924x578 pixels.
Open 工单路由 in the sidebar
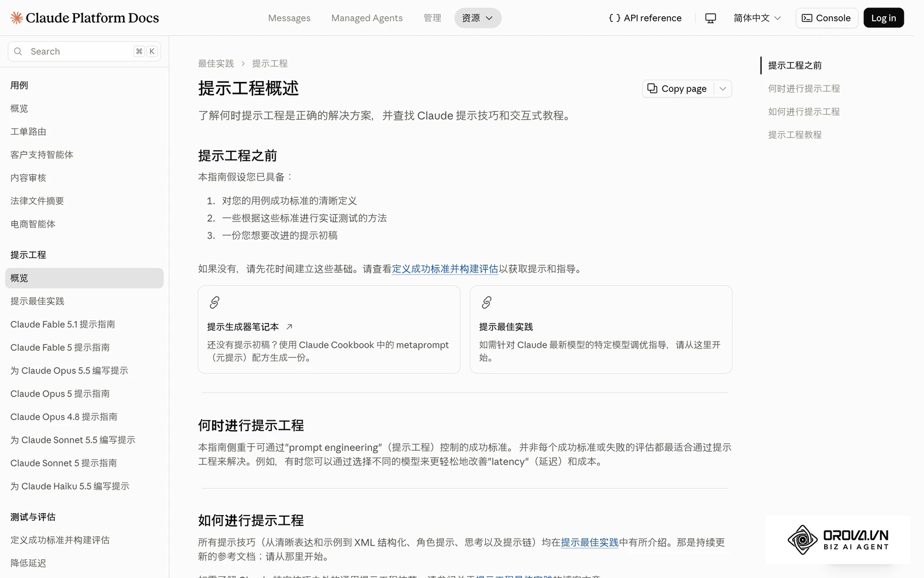pyautogui.click(x=84, y=132)
